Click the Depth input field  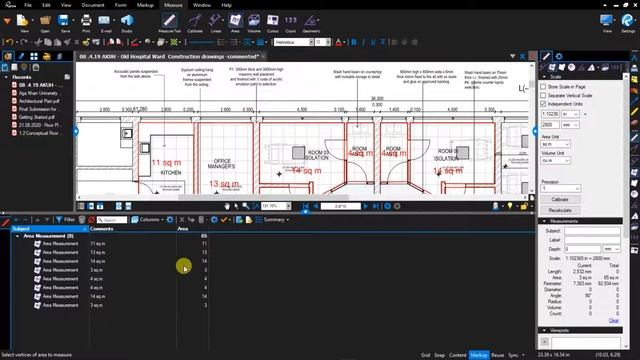tap(582, 249)
